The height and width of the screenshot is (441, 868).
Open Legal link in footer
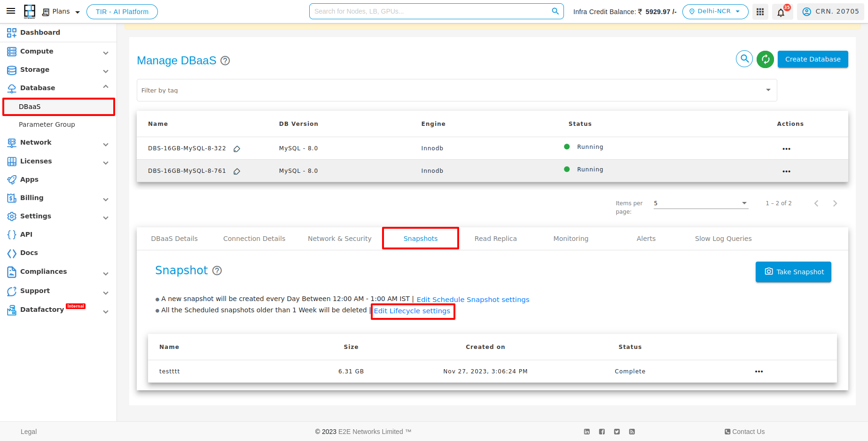pos(29,432)
